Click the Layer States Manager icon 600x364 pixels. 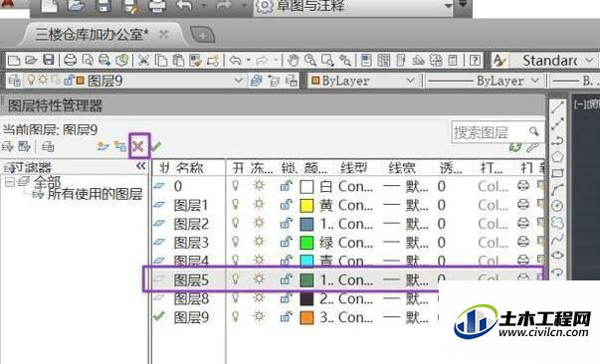tap(48, 146)
